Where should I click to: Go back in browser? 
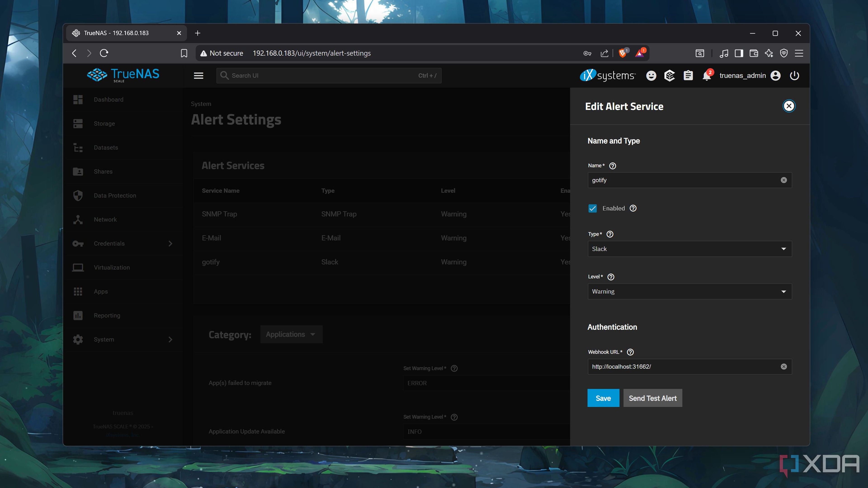pyautogui.click(x=74, y=53)
